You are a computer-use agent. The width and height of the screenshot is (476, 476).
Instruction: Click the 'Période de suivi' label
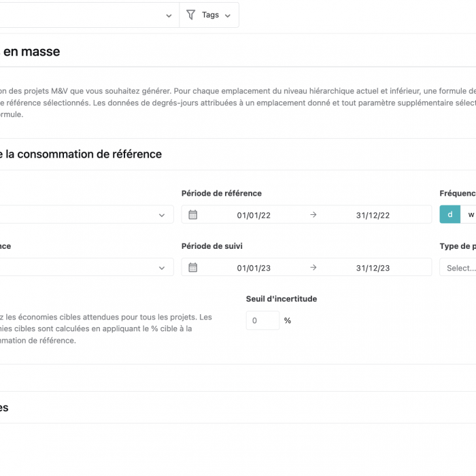tap(212, 246)
